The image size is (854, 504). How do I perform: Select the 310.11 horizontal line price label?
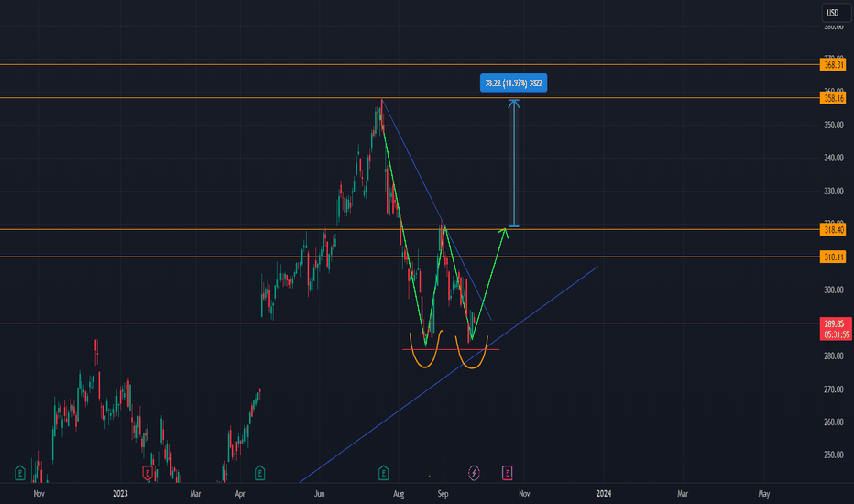(x=834, y=257)
